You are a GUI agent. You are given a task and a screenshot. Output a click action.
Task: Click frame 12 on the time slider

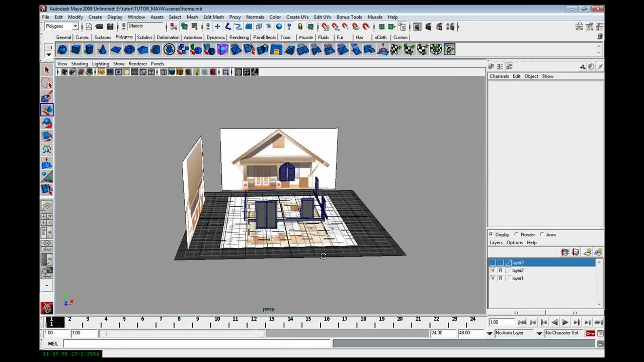click(x=254, y=322)
